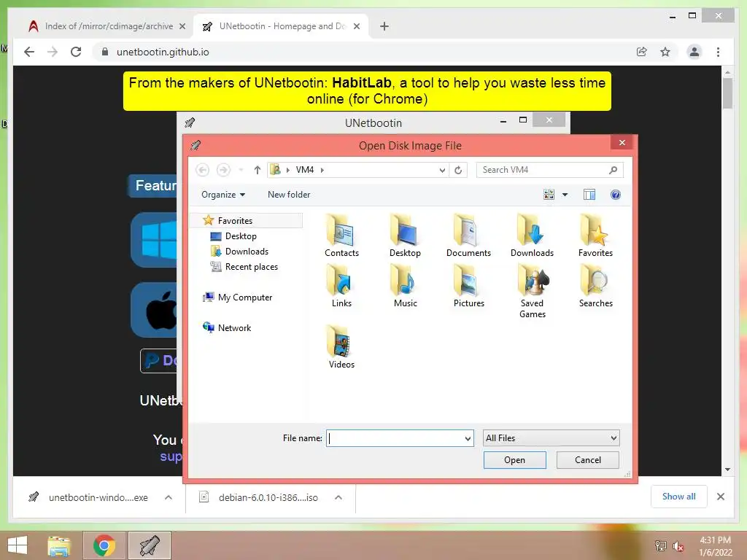Open a new Chrome tab

pos(384,26)
